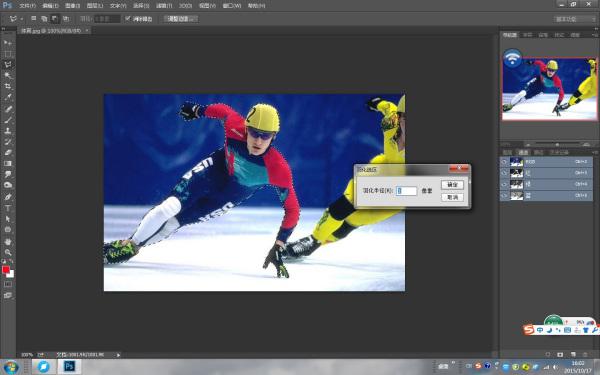Click the Subtract from Selection icon
Viewport: 600px width, 375px height.
tap(55, 18)
